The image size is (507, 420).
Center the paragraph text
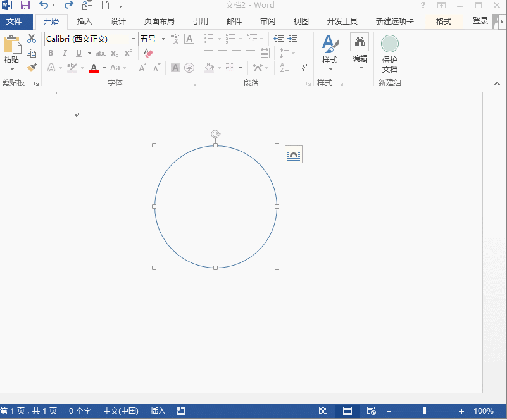click(223, 53)
